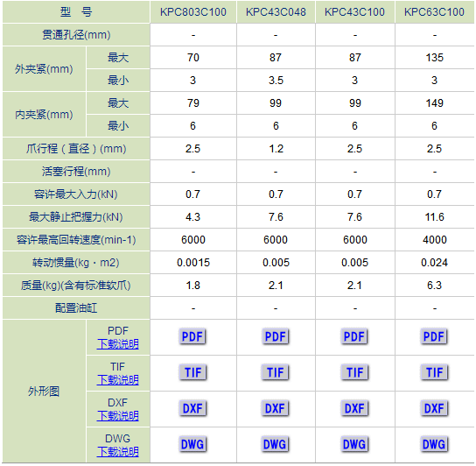476x466 pixels.
Task: Click the PDF icon under KPC43C100
Action: [354, 336]
